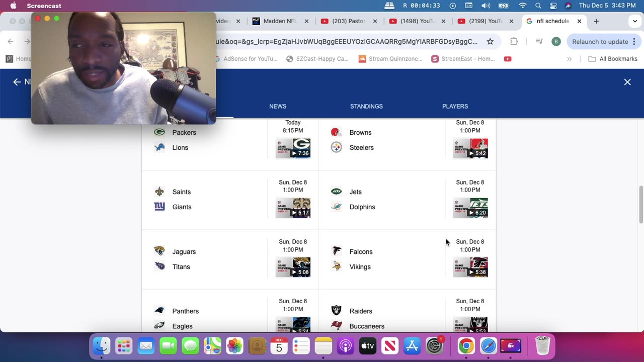Open the Chrome extensions puzzle icon

click(514, 41)
